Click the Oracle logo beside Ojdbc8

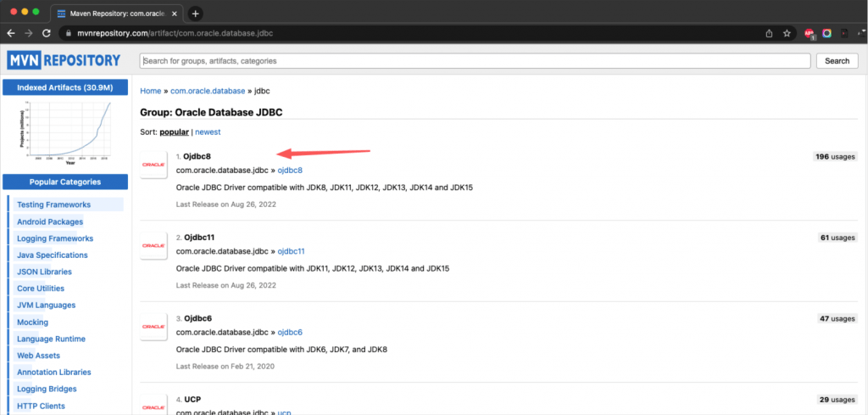153,165
